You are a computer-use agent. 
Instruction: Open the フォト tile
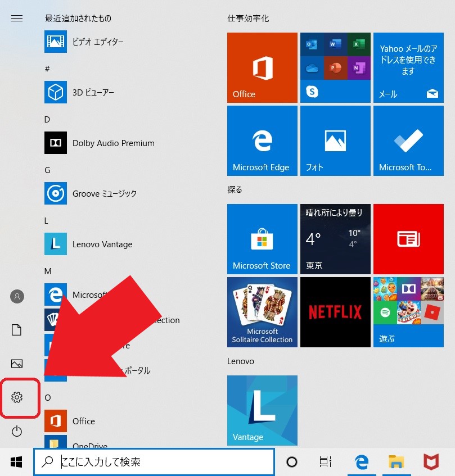click(x=335, y=141)
